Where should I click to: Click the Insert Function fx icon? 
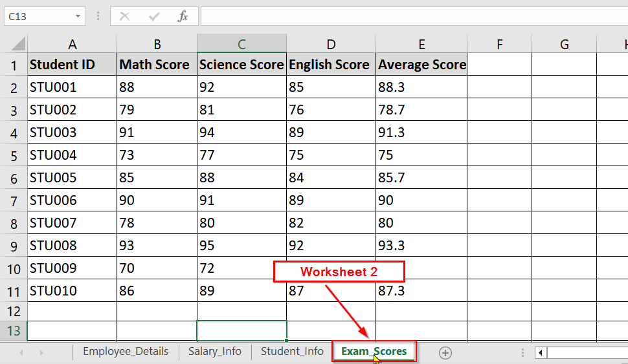tap(183, 16)
